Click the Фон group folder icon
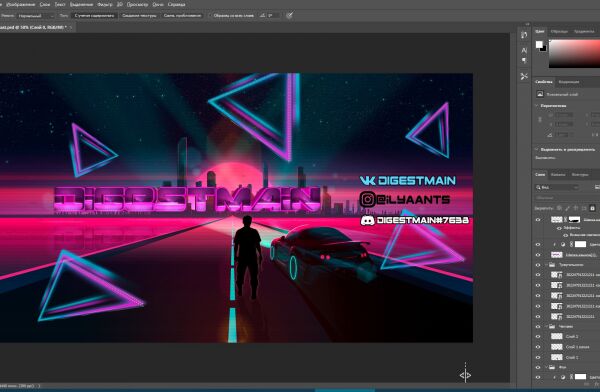This screenshot has height=392, width=600. pos(552,367)
